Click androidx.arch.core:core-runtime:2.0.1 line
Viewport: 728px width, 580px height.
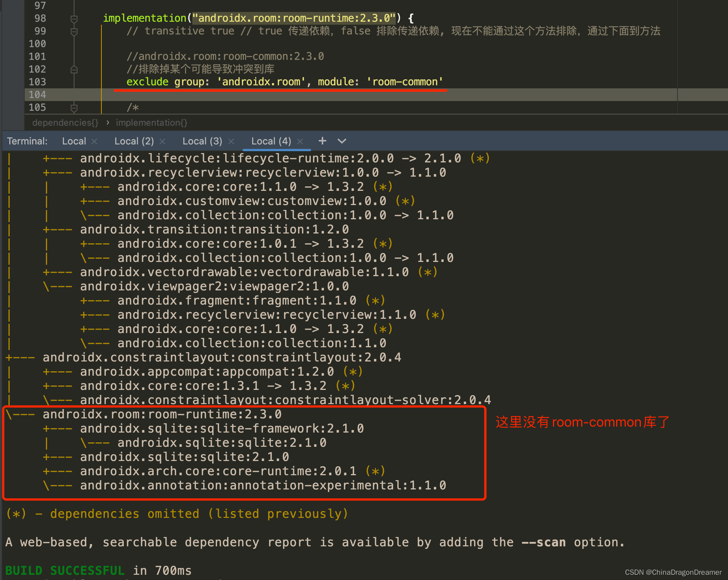pyautogui.click(x=218, y=471)
